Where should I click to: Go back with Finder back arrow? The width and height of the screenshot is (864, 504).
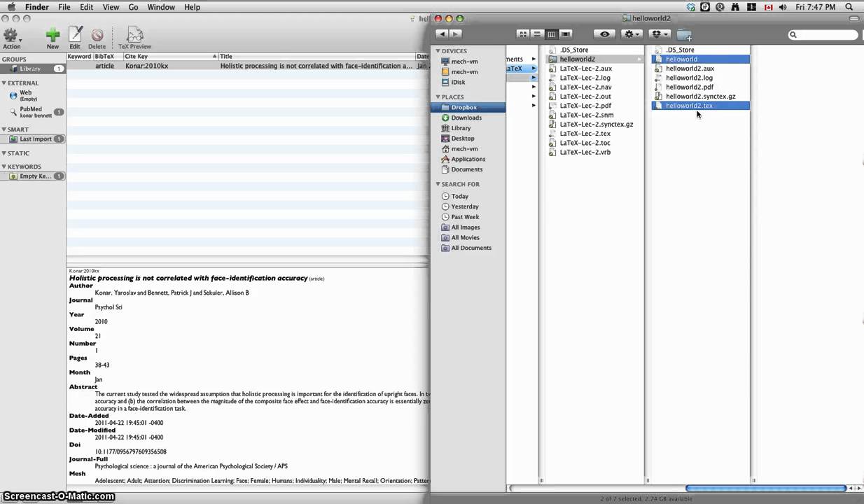coord(442,34)
